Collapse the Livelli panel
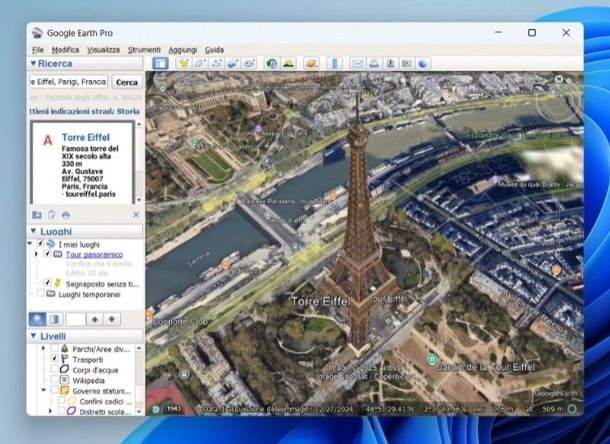The image size is (610, 444). coord(33,336)
